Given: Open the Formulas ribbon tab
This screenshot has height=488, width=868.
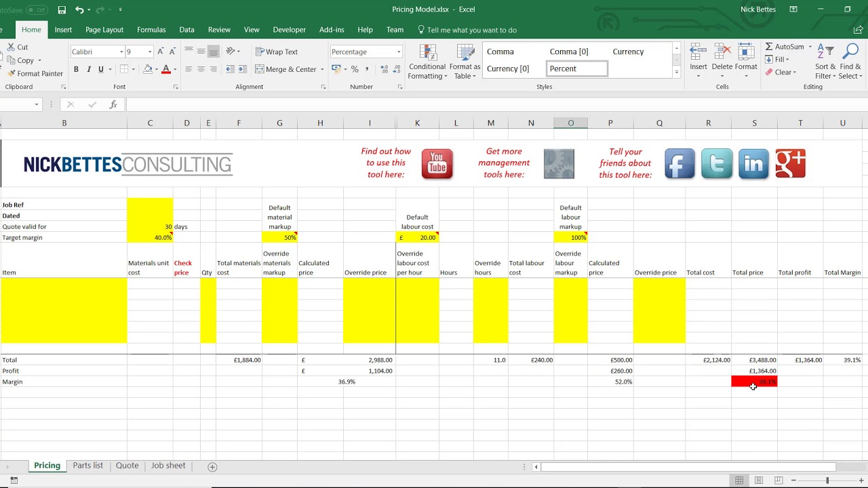Looking at the screenshot, I should (151, 30).
